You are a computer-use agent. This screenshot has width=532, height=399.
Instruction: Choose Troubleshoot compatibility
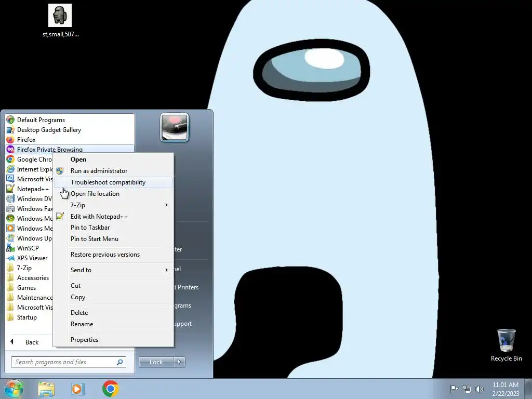113,182
